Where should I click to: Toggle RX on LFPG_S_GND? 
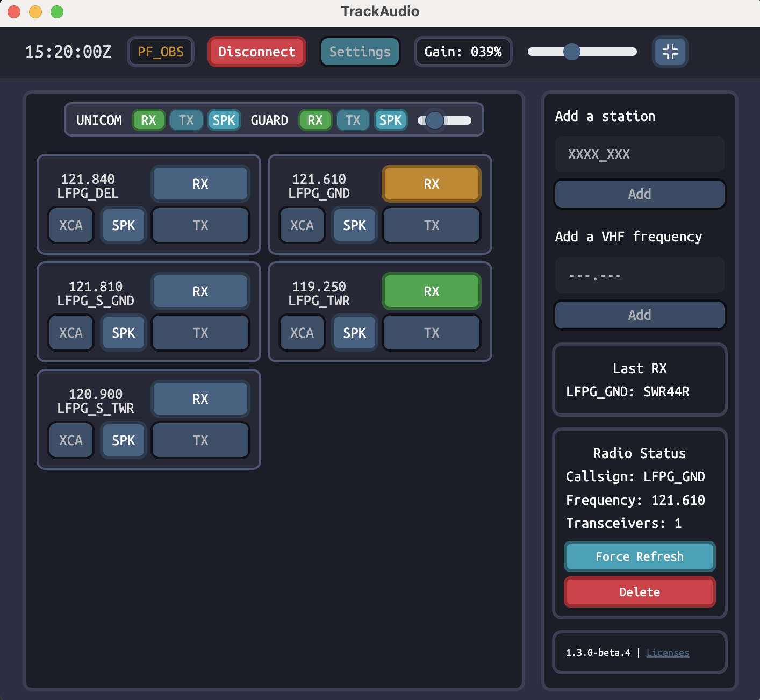tap(200, 291)
